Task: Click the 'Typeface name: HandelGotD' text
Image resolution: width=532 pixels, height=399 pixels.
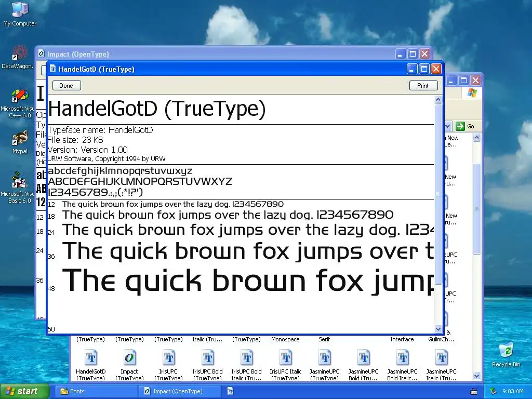Action: click(x=100, y=130)
